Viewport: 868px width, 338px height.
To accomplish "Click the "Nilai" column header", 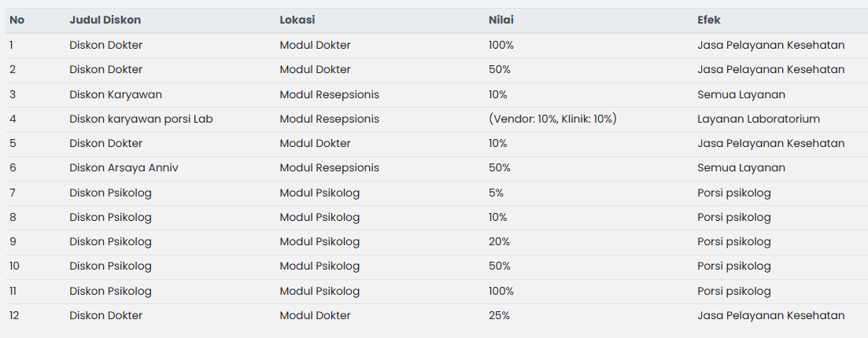I will coord(500,20).
